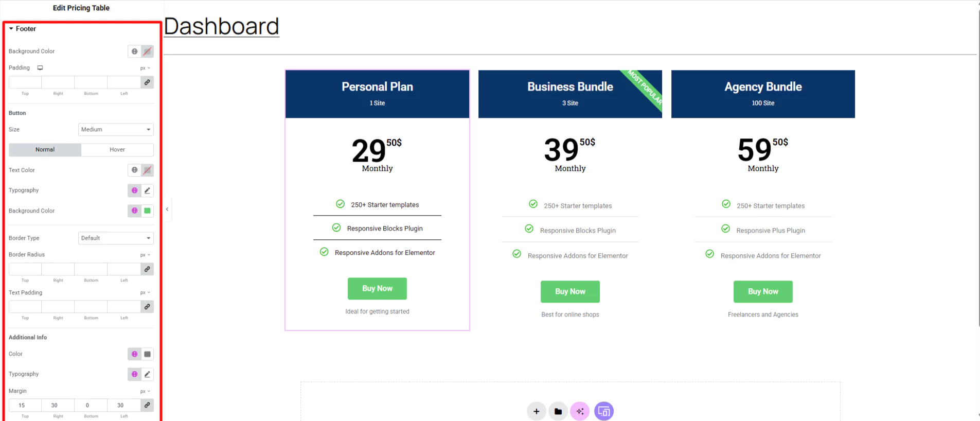Click responsive device icon next to Padding
The width and height of the screenshot is (980, 421).
[40, 68]
